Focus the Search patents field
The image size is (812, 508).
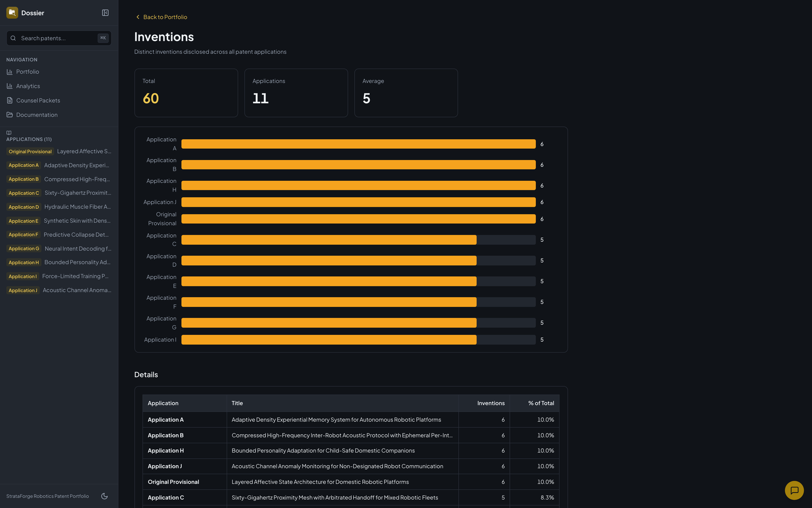[x=59, y=38]
